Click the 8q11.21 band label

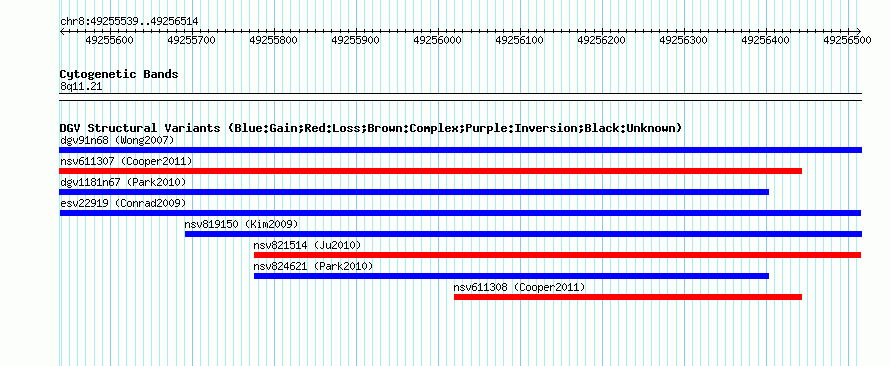81,87
